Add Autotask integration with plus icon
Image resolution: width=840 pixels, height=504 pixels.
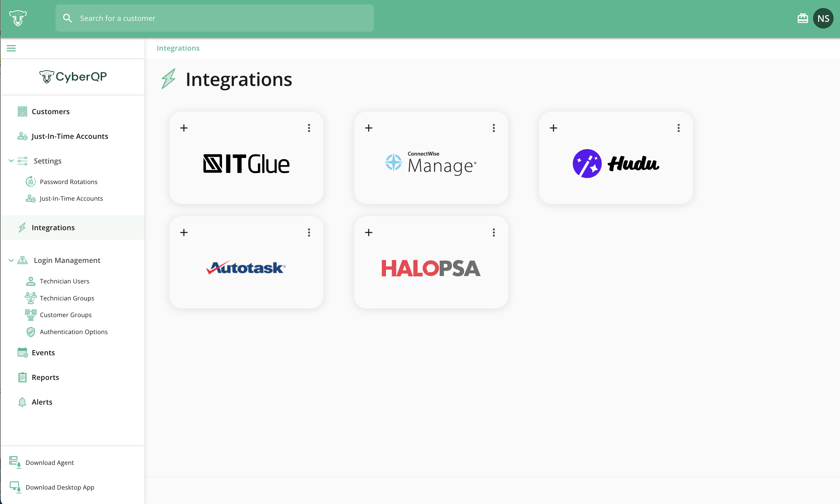coord(184,233)
